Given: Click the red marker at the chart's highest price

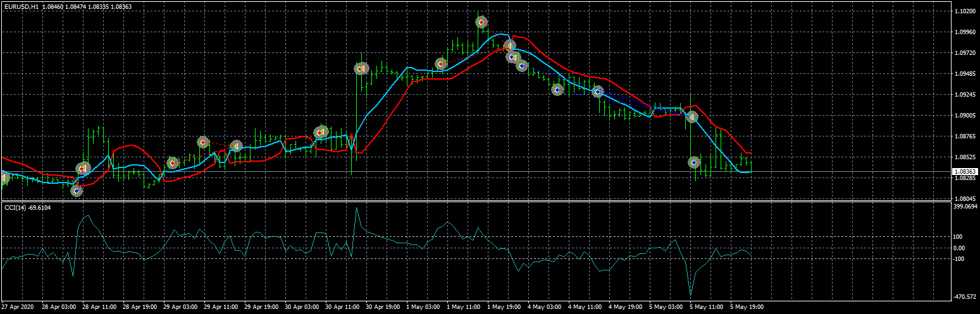Looking at the screenshot, I should pyautogui.click(x=481, y=22).
